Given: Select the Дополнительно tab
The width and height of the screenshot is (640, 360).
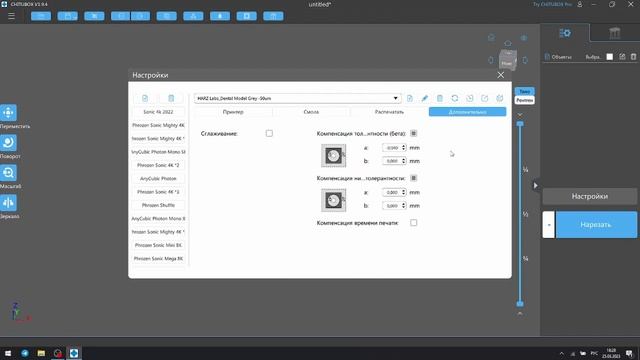Looking at the screenshot, I should 467,112.
